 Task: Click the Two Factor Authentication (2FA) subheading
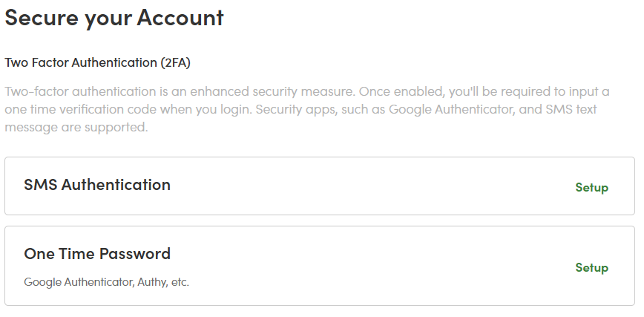[x=98, y=62]
